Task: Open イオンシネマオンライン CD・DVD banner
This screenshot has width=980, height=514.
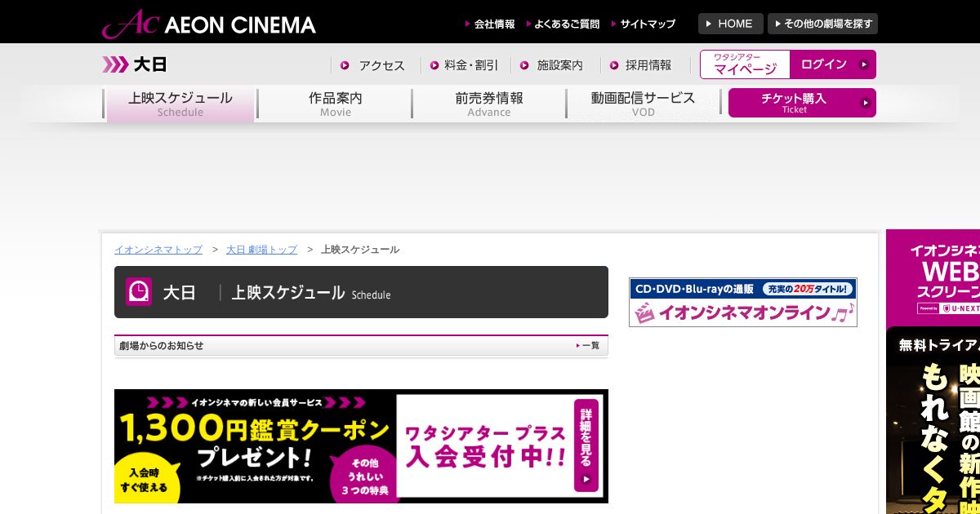Action: [743, 302]
